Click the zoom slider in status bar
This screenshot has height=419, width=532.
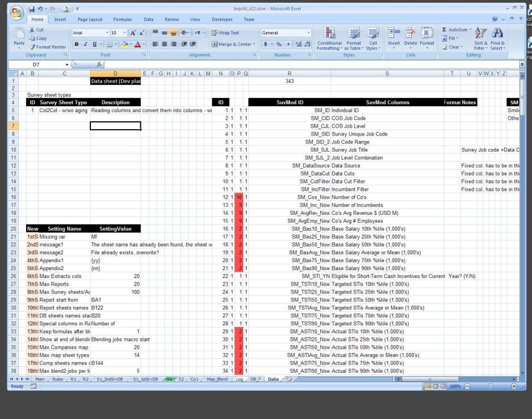pyautogui.click(x=490, y=387)
